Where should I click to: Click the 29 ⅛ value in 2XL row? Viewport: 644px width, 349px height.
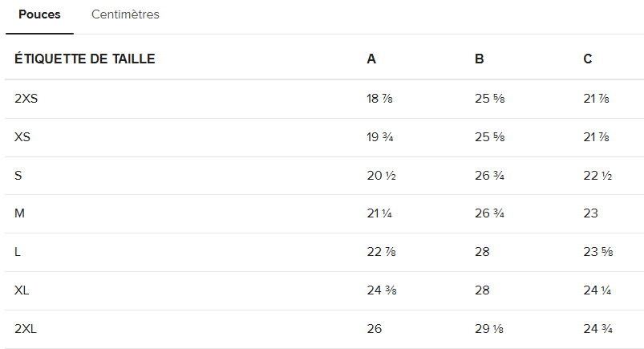point(489,329)
